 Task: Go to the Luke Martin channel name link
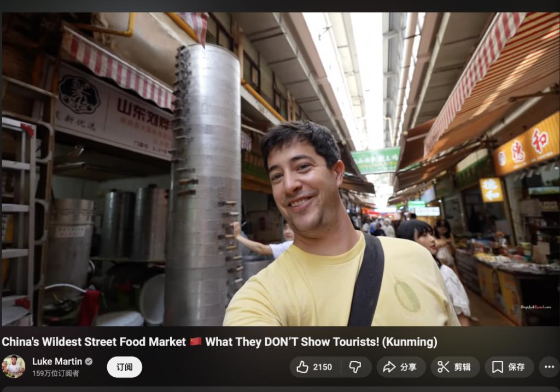(x=57, y=361)
